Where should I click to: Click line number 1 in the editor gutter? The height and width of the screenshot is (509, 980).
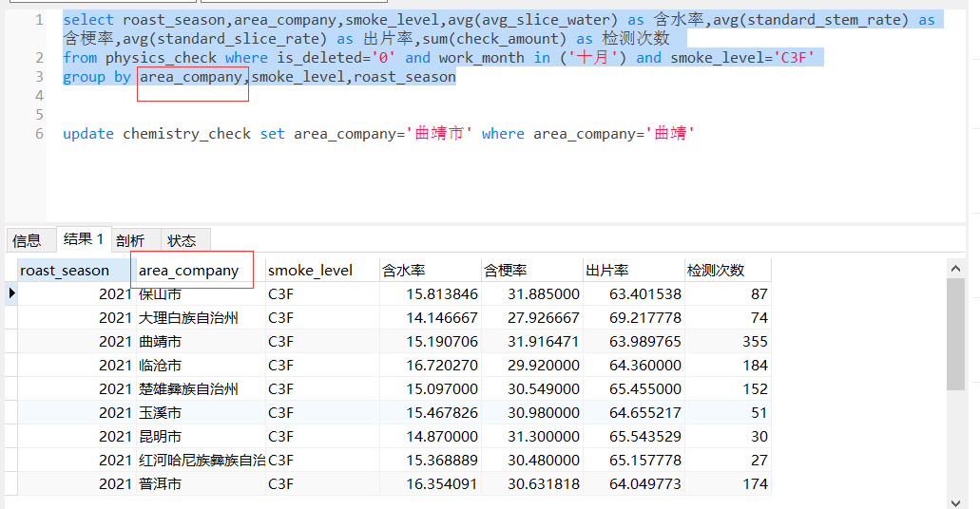[39, 20]
